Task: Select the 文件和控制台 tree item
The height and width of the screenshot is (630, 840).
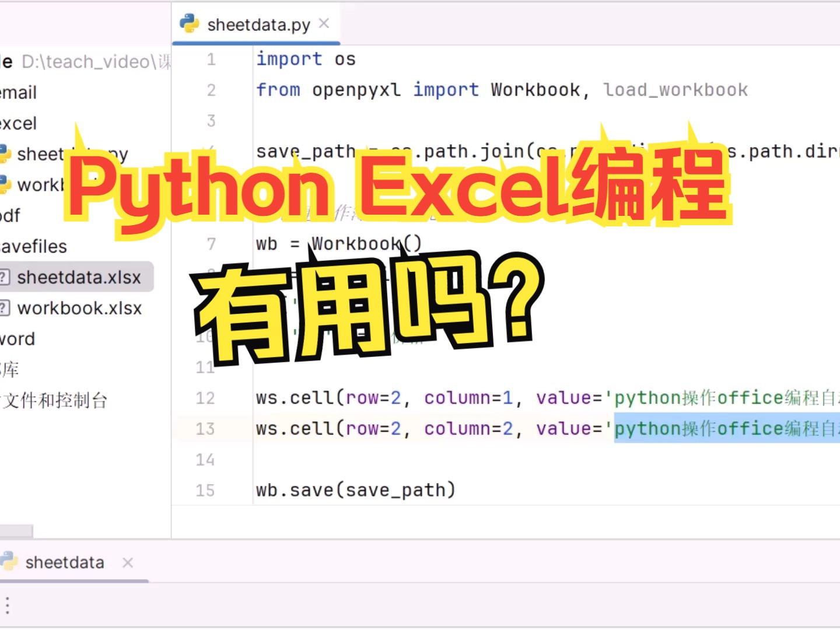Action: (x=55, y=400)
